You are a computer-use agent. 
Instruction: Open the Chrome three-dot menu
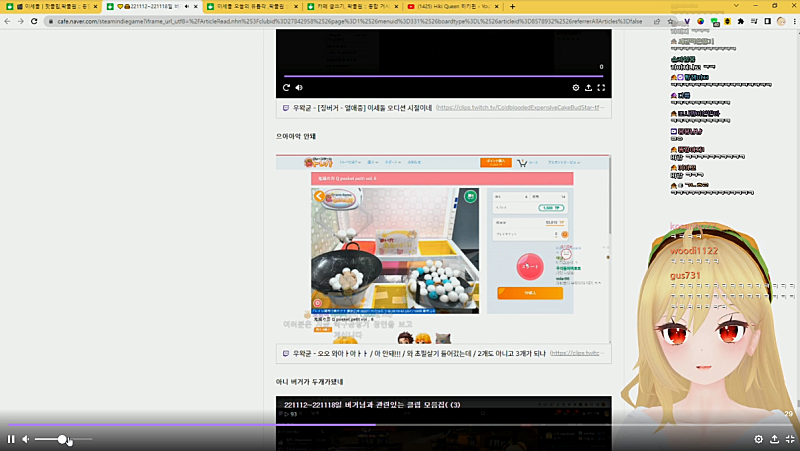pos(795,21)
